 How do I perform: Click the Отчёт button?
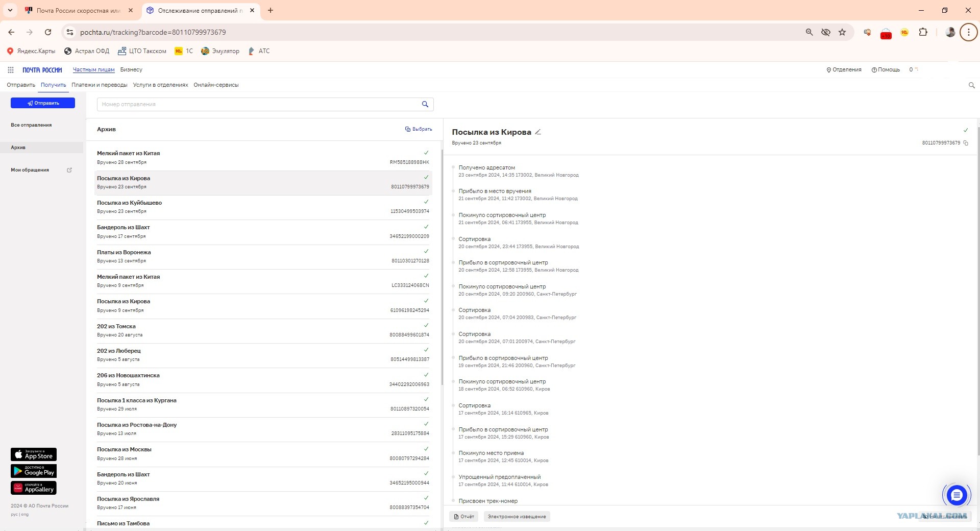[x=464, y=517]
